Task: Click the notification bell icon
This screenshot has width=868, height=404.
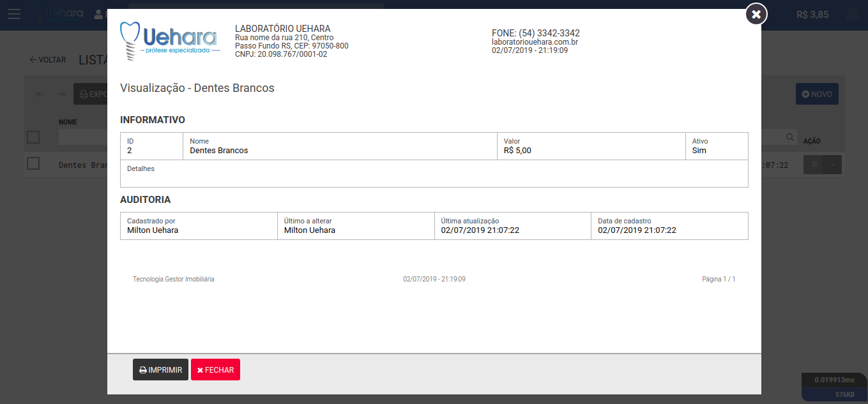Action: tap(852, 14)
